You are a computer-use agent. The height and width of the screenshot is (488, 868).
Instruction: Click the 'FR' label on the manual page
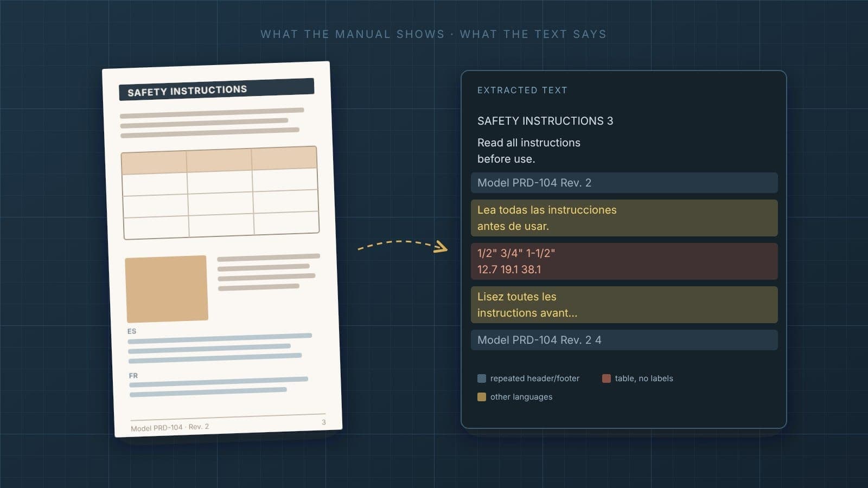133,376
